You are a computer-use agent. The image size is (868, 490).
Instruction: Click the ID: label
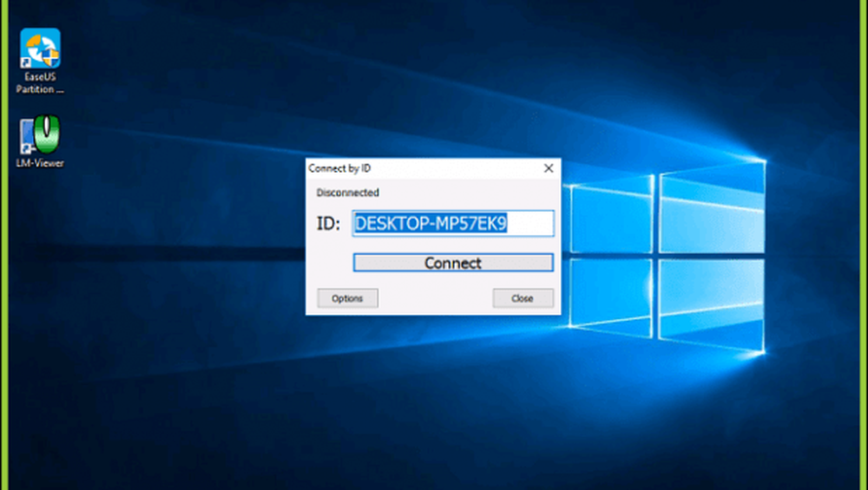click(328, 224)
